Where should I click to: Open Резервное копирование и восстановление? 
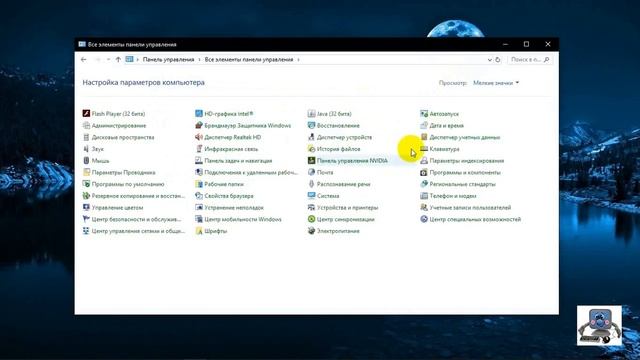(134, 196)
